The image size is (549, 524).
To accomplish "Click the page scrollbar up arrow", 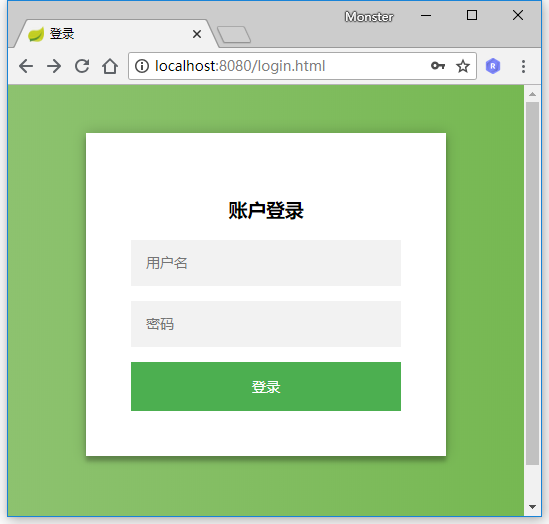I will pos(533,94).
